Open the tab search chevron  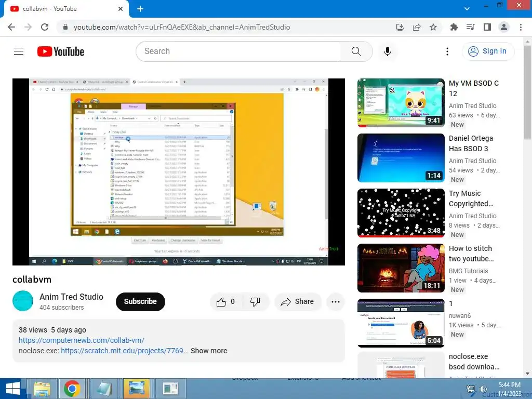pos(467,9)
